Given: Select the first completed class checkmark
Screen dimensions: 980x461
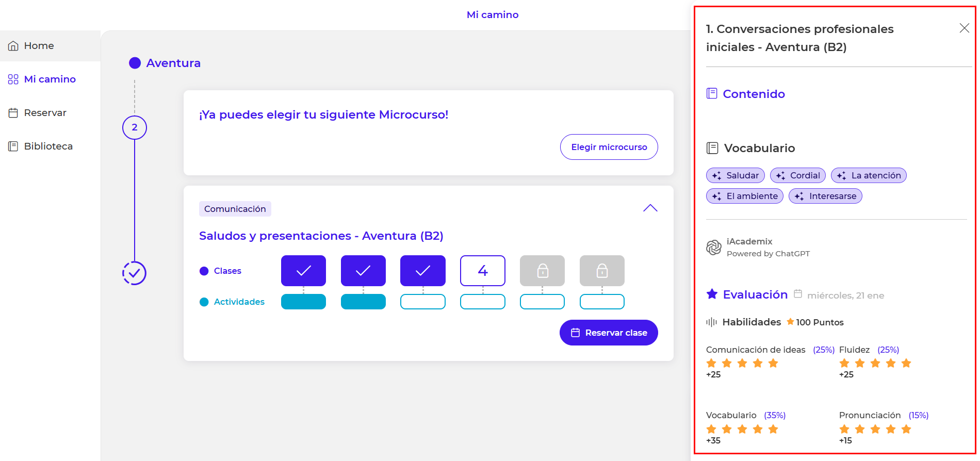Looking at the screenshot, I should pos(303,271).
